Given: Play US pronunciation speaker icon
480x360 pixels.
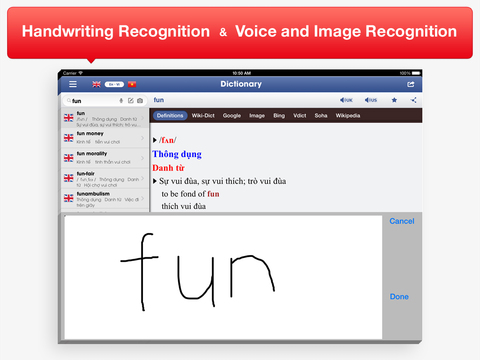Looking at the screenshot, I should [371, 100].
